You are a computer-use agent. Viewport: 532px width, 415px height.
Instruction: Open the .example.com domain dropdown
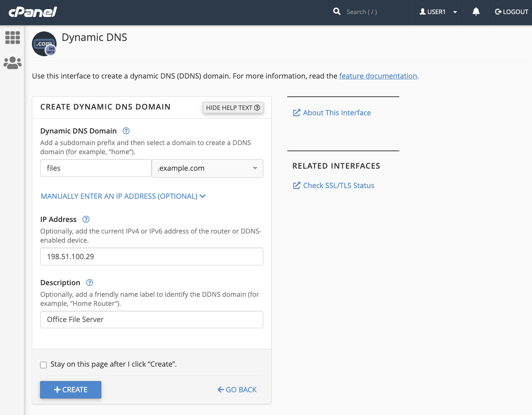207,168
